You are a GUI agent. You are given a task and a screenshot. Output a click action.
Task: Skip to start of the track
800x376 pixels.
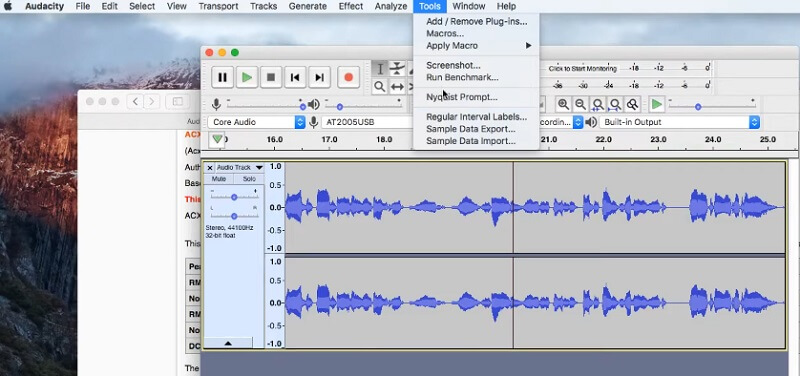[x=295, y=78]
